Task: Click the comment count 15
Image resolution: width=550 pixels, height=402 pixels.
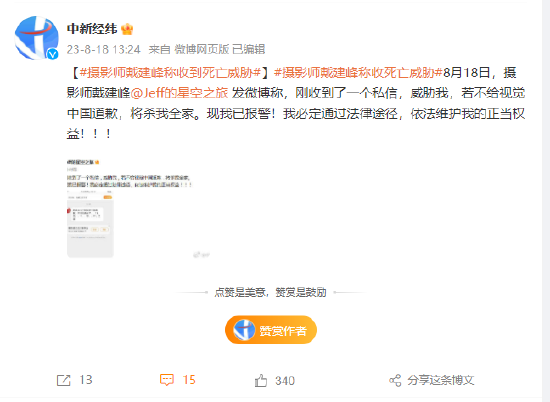Action: 189,380
